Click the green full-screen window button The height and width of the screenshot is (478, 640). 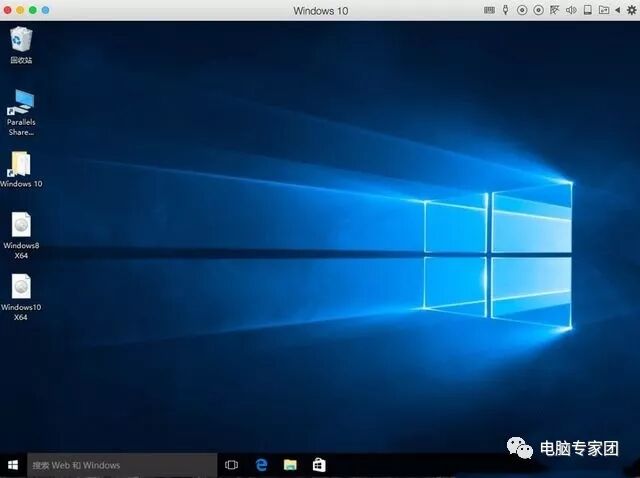click(x=33, y=10)
